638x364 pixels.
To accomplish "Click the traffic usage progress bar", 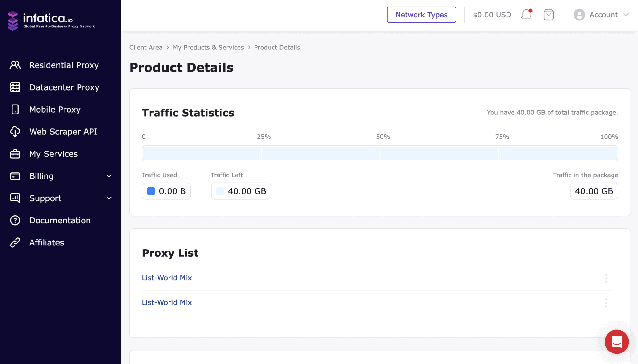I will pos(380,153).
